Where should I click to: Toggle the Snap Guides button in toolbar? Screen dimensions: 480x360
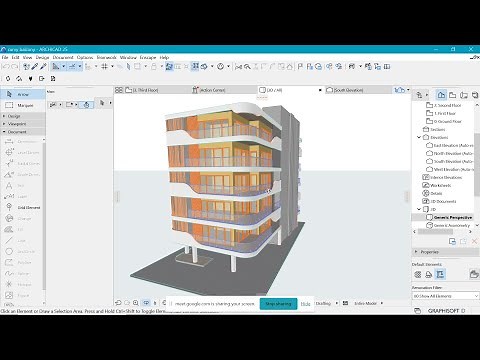pyautogui.click(x=72, y=67)
